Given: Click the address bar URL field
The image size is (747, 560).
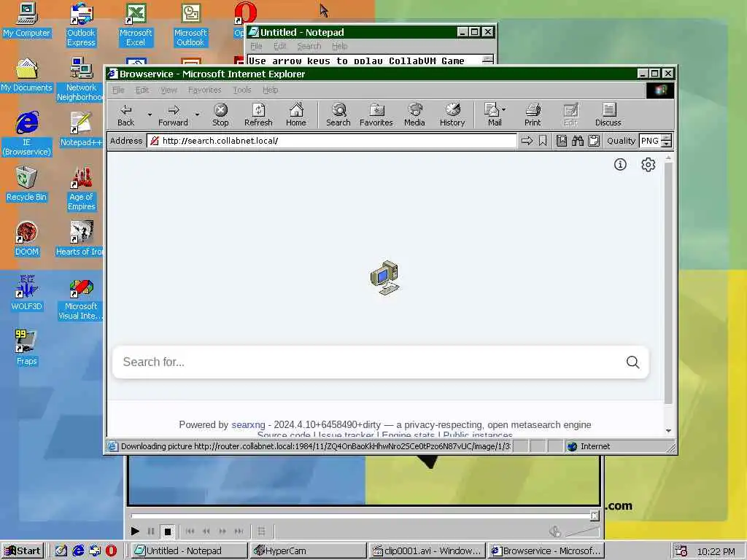Looking at the screenshot, I should point(332,141).
